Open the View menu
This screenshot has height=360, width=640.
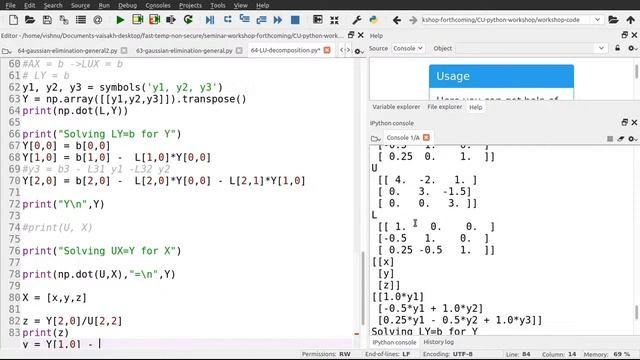(x=240, y=5)
